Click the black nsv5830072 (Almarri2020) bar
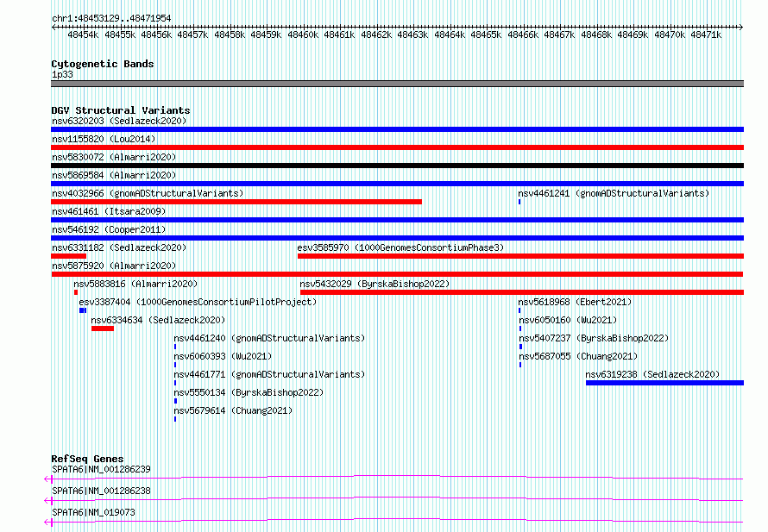768x532 pixels. (397, 166)
